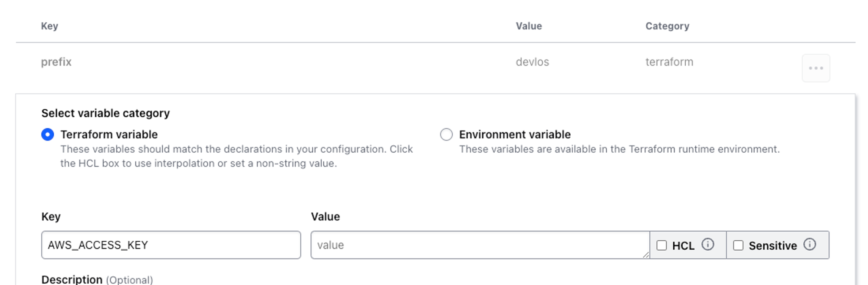Click the devlos value cell
Viewport: 868px width, 285px height.
(532, 62)
